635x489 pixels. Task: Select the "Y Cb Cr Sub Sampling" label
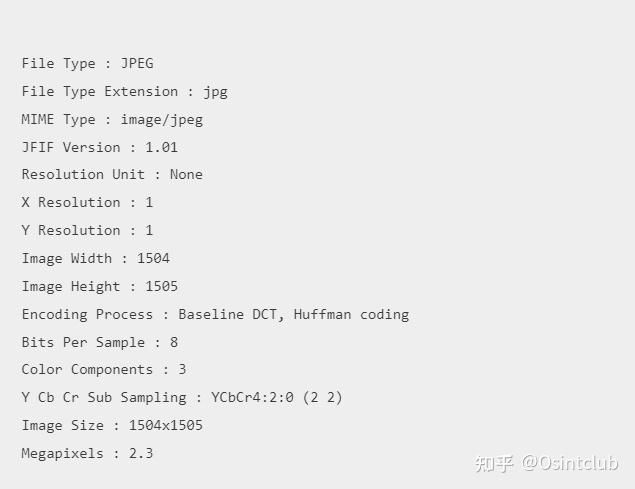click(x=104, y=397)
